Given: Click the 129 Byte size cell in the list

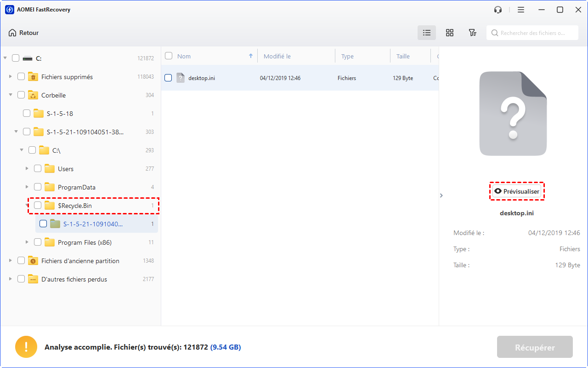Looking at the screenshot, I should pyautogui.click(x=403, y=78).
